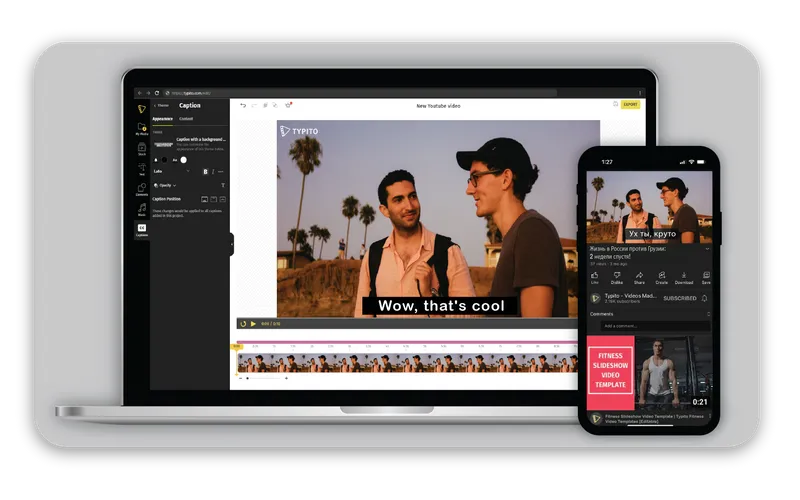Undo the last edit
Image resolution: width=800 pixels, height=500 pixels.
point(243,105)
